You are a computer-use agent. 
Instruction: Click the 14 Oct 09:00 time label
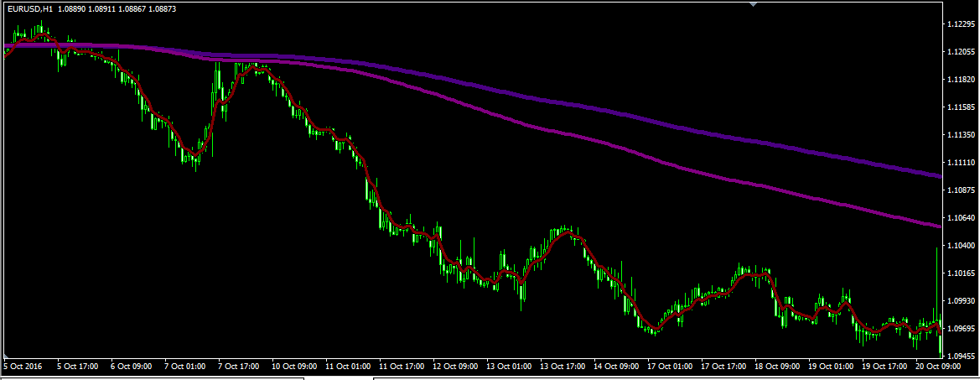[615, 367]
